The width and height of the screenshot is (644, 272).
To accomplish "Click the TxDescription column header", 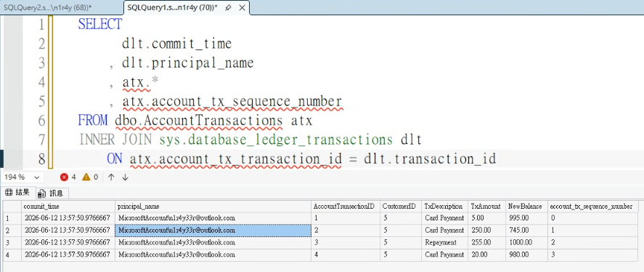I will pyautogui.click(x=445, y=206).
